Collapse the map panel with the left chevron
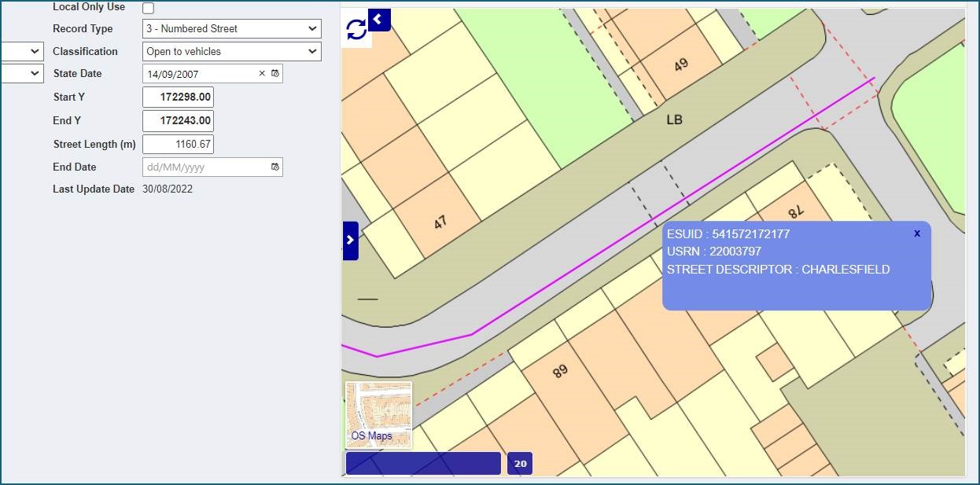The width and height of the screenshot is (980, 485). 379,19
